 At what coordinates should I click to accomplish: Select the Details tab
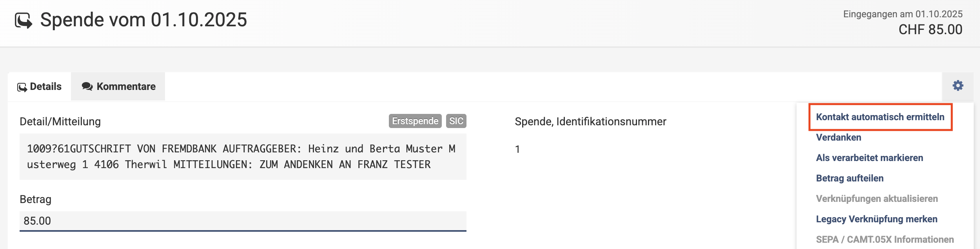click(x=40, y=86)
